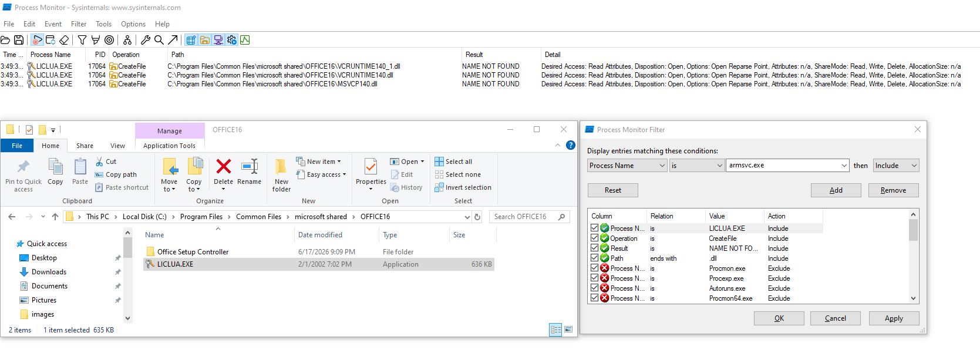The width and height of the screenshot is (980, 363).
Task: Switch to large icons view in Explorer status bar
Action: click(x=568, y=330)
